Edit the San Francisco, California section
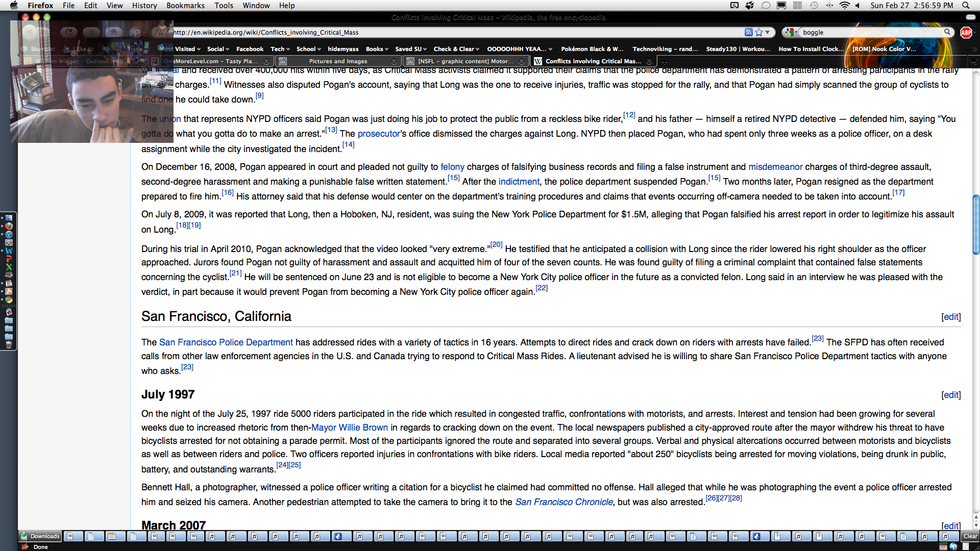 [x=951, y=317]
